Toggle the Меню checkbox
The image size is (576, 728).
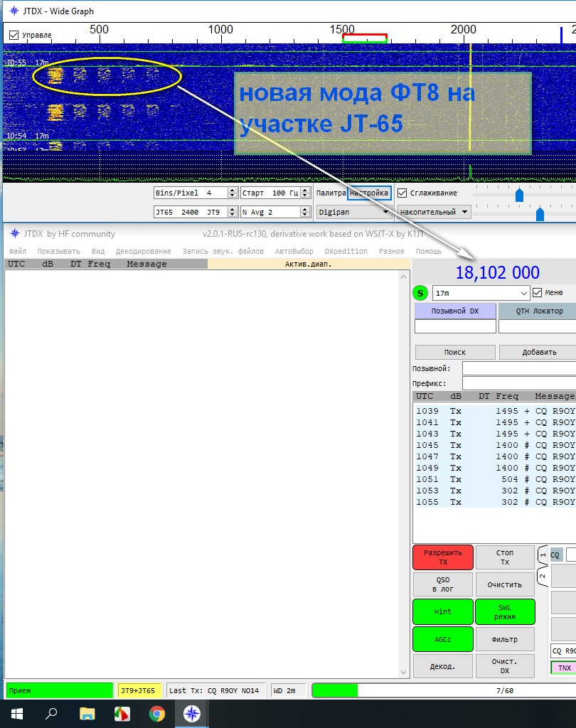click(x=537, y=292)
